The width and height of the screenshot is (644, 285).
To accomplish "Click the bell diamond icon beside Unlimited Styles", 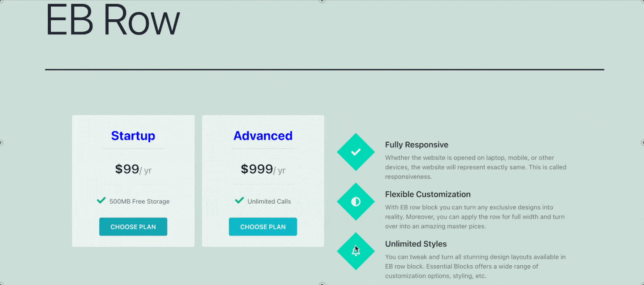I will pyautogui.click(x=356, y=251).
